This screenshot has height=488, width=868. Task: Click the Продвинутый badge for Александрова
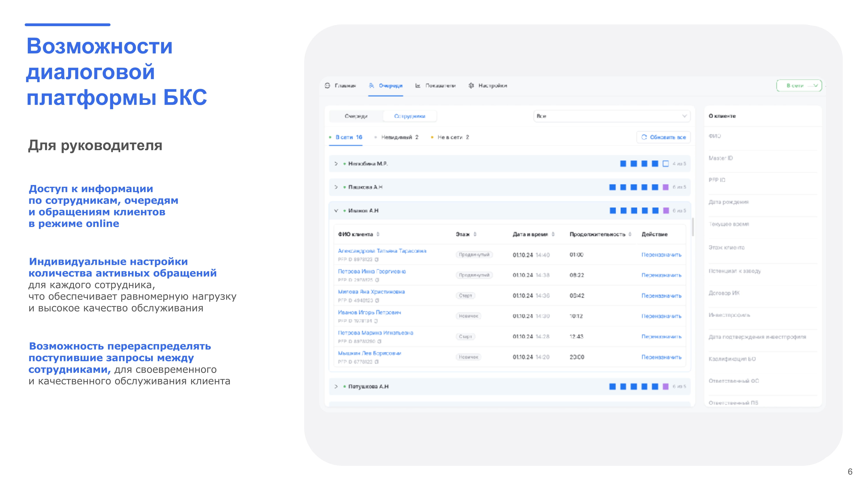coord(474,255)
